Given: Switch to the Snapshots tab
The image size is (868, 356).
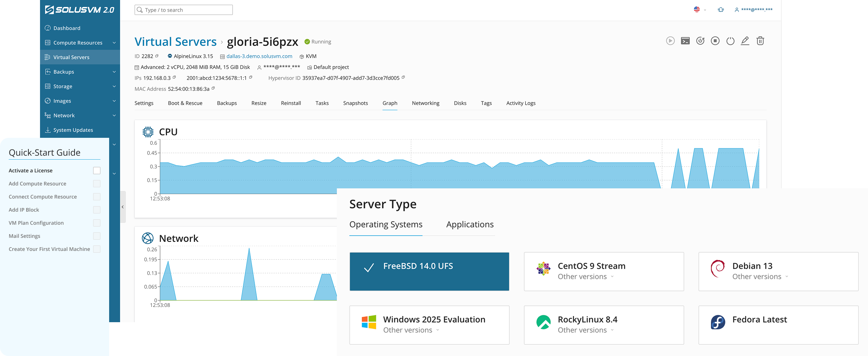Looking at the screenshot, I should 355,103.
